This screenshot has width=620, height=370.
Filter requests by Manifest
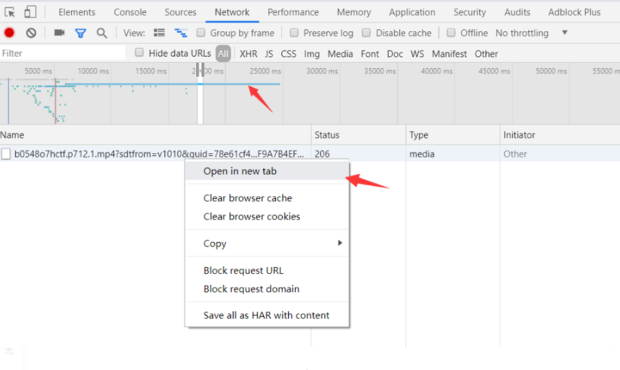pyautogui.click(x=449, y=54)
